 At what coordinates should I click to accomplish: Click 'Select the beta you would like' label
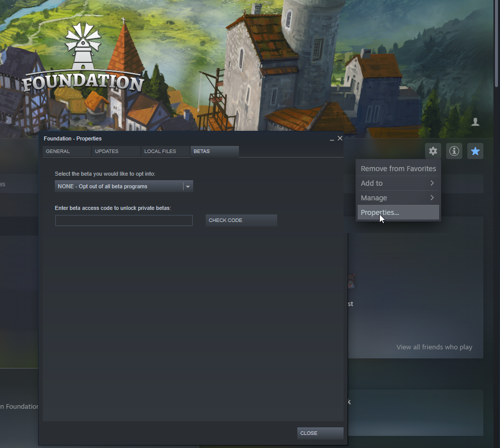tap(105, 174)
